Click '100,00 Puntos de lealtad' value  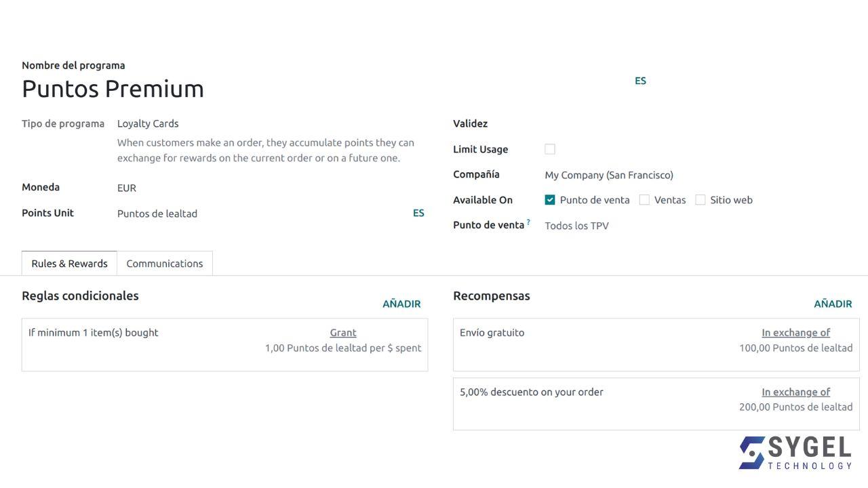[796, 348]
